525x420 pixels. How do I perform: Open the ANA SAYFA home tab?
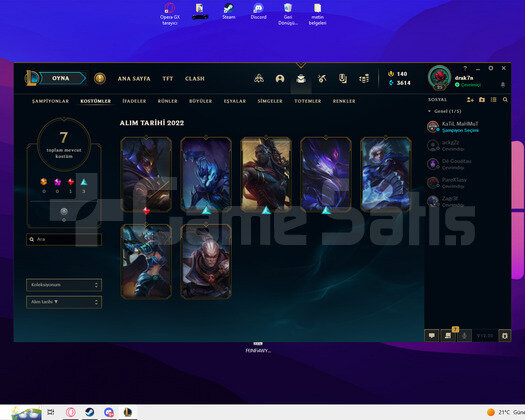pyautogui.click(x=134, y=79)
